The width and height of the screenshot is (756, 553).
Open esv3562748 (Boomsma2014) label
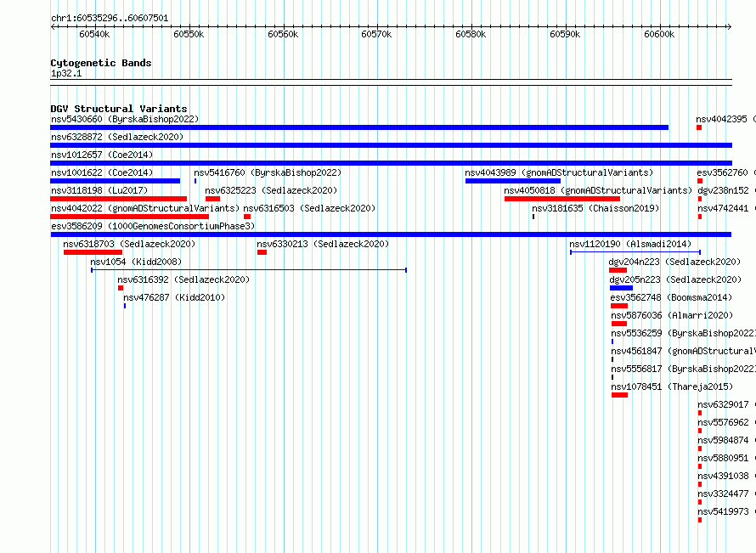(x=671, y=297)
